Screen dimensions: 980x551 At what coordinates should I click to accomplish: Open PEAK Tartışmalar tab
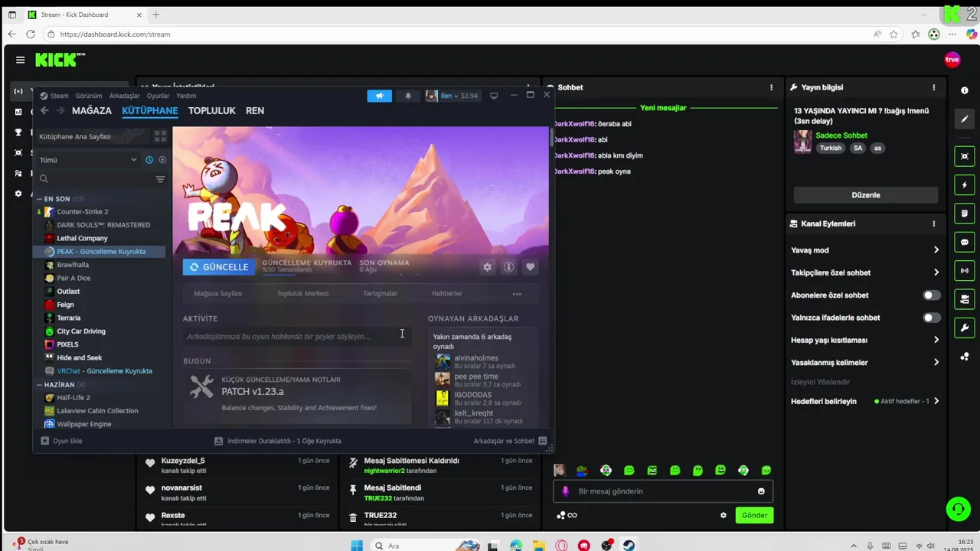pos(381,294)
